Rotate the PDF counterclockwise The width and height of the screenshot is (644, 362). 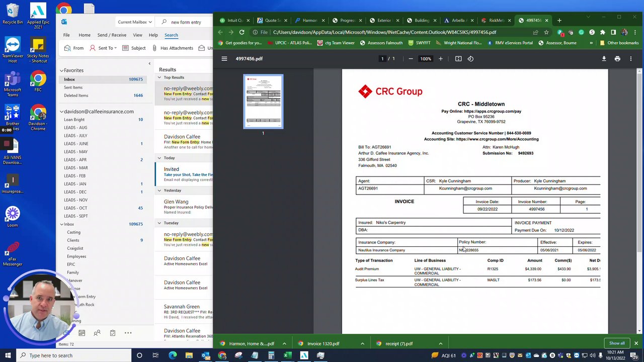(470, 59)
